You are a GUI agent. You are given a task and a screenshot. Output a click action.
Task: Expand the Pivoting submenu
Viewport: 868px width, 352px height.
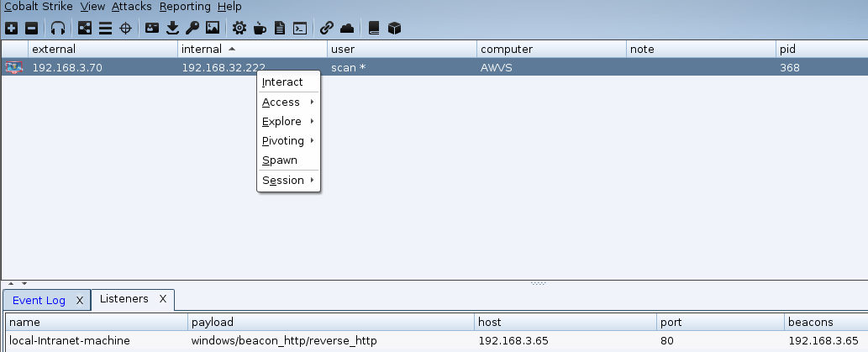tap(288, 140)
